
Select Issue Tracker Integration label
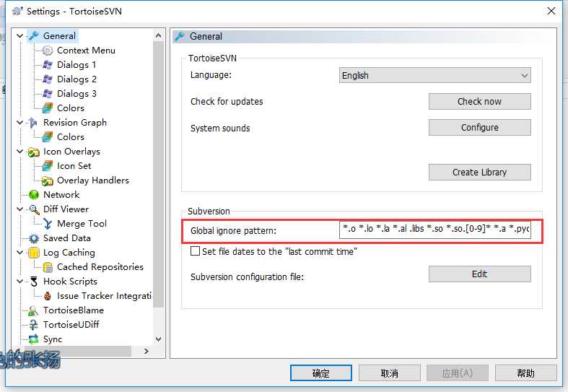coord(105,296)
